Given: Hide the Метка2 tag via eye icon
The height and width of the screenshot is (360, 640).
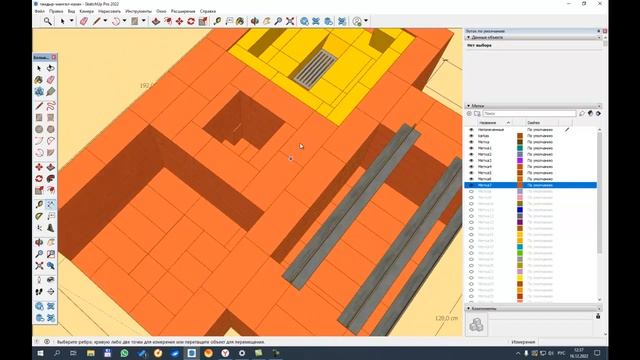Looking at the screenshot, I should [471, 154].
